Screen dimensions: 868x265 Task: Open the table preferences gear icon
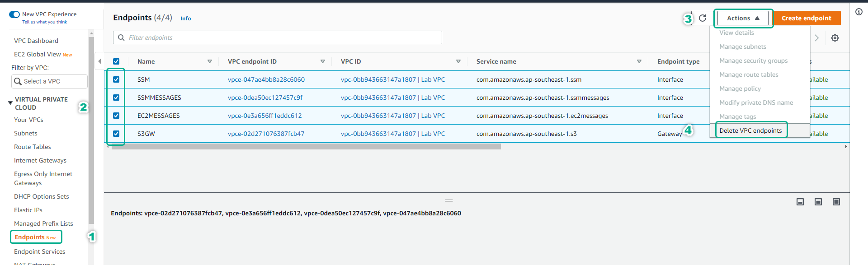click(835, 38)
